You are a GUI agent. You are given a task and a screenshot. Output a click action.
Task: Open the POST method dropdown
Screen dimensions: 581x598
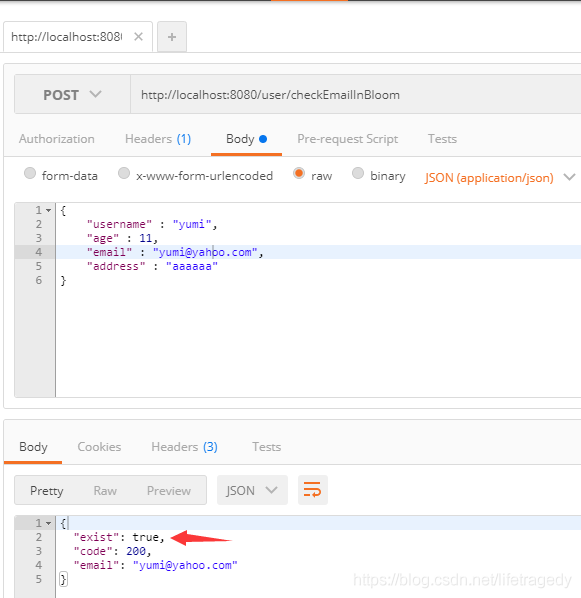(72, 95)
